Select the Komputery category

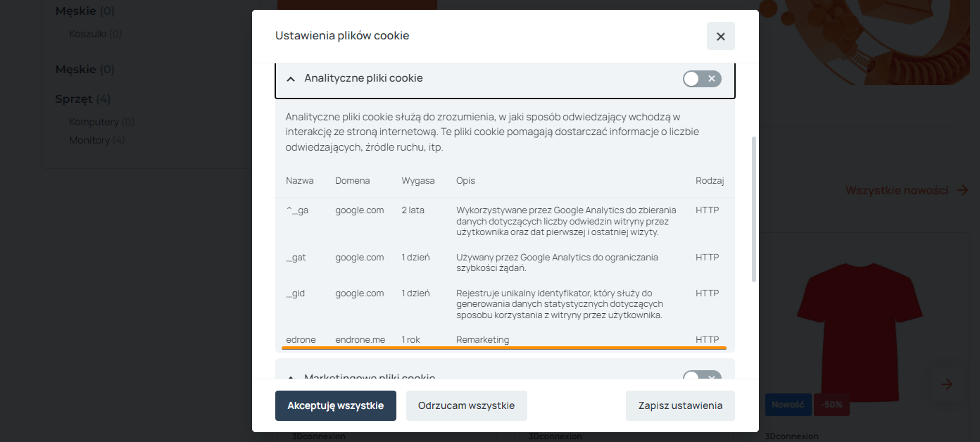click(x=94, y=122)
